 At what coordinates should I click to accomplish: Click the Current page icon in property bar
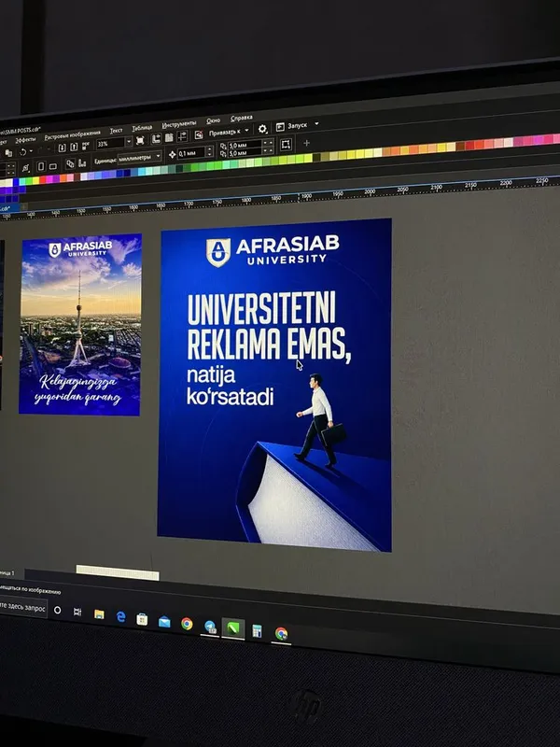(x=82, y=162)
